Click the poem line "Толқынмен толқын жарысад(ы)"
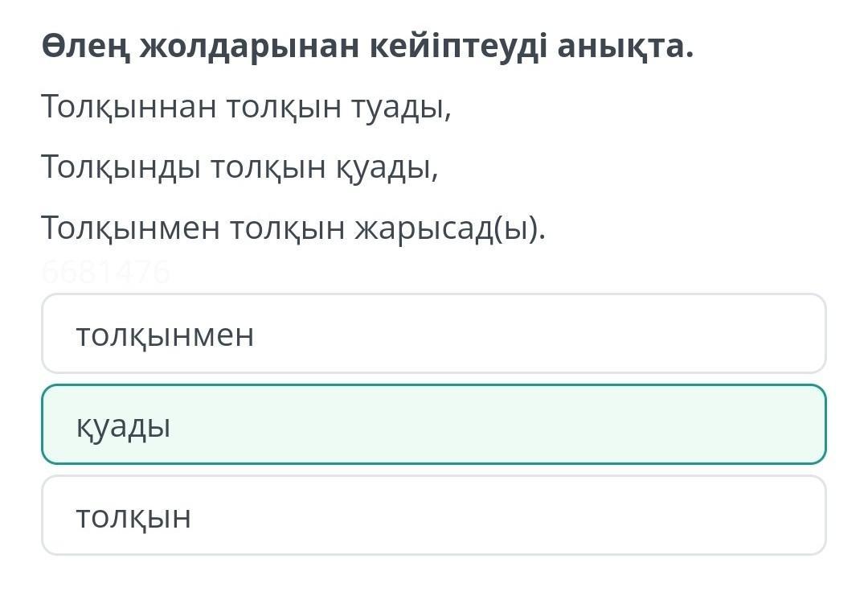Viewport: 868px width, 600px height. click(293, 228)
